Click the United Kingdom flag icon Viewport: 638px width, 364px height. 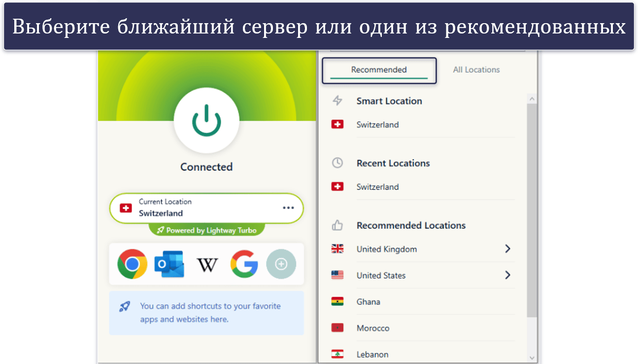tap(337, 249)
